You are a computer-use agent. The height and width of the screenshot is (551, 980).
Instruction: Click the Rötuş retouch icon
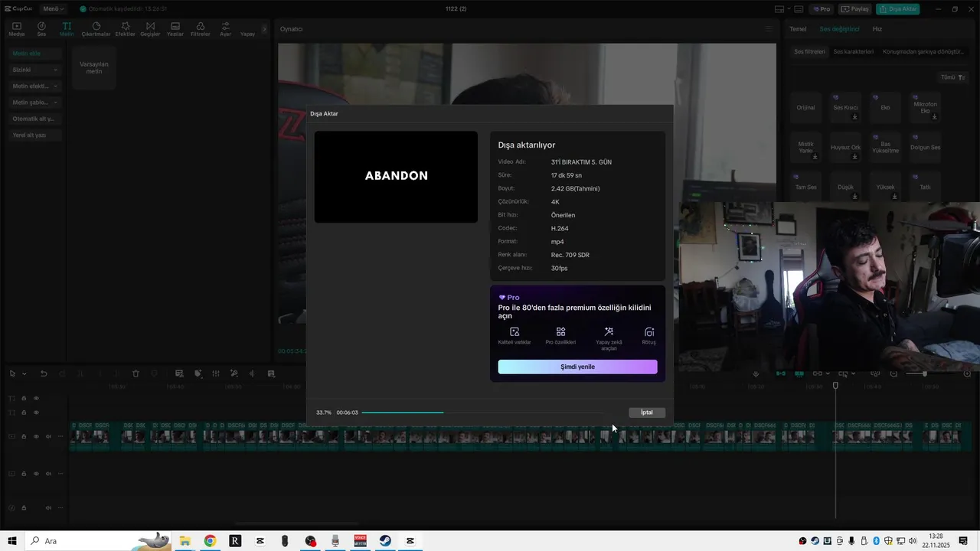click(x=649, y=331)
